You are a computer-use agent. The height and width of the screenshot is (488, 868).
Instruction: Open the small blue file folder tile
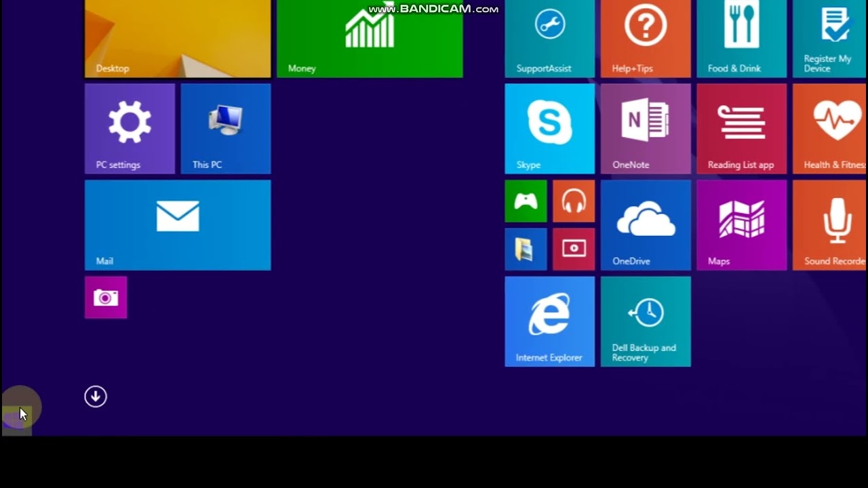tap(526, 249)
